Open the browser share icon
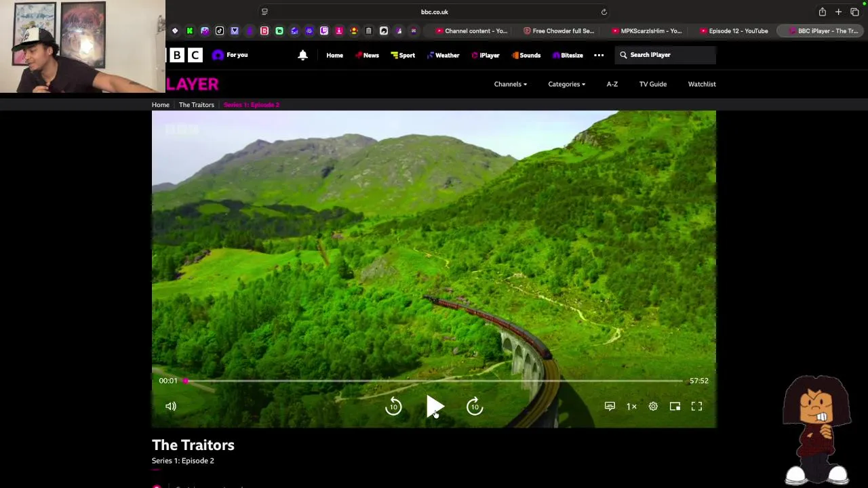The height and width of the screenshot is (488, 868). click(x=822, y=12)
